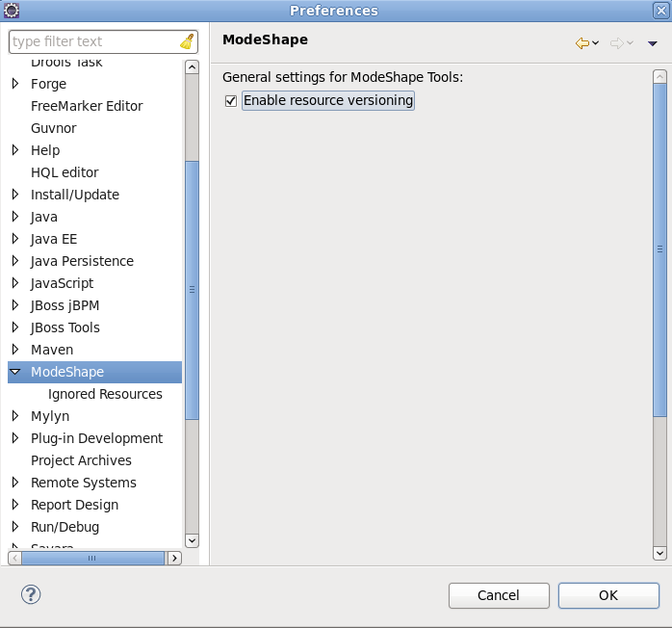Expand the JavaScript tree node

15,283
